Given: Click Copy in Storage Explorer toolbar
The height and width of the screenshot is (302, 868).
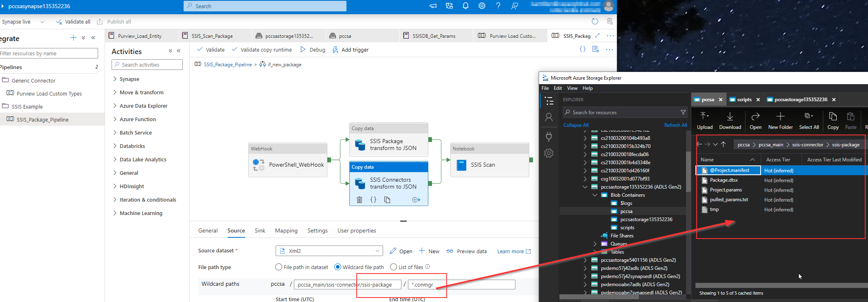Looking at the screenshot, I should click(833, 121).
